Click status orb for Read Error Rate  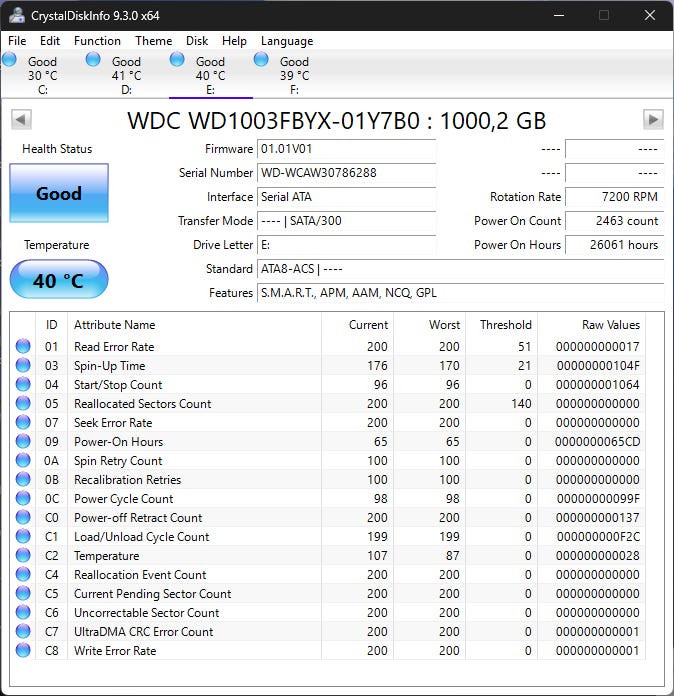click(x=23, y=347)
